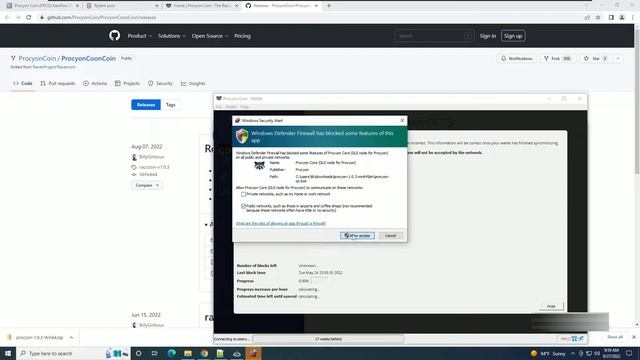This screenshot has width=640, height=360.
Task: Launch Microsoft Edge from the taskbar
Action: [x=171, y=353]
